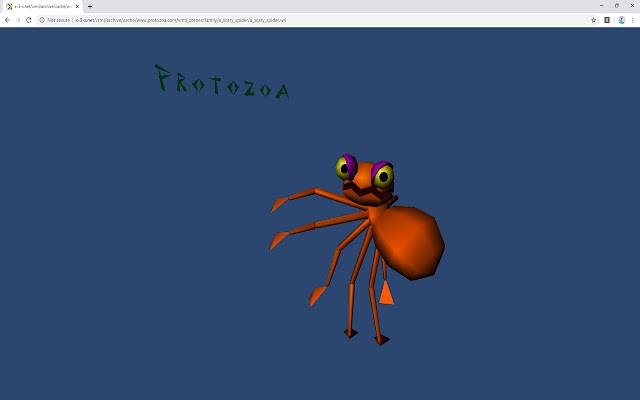This screenshot has height=400, width=640.
Task: Click the forward navigation arrow
Action: [x=18, y=20]
